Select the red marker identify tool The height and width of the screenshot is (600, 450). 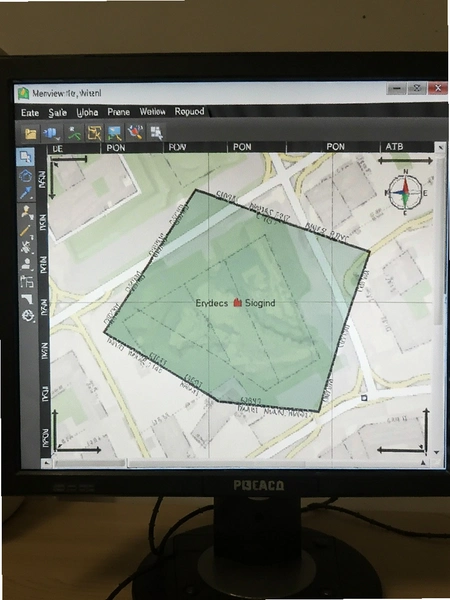pyautogui.click(x=135, y=132)
